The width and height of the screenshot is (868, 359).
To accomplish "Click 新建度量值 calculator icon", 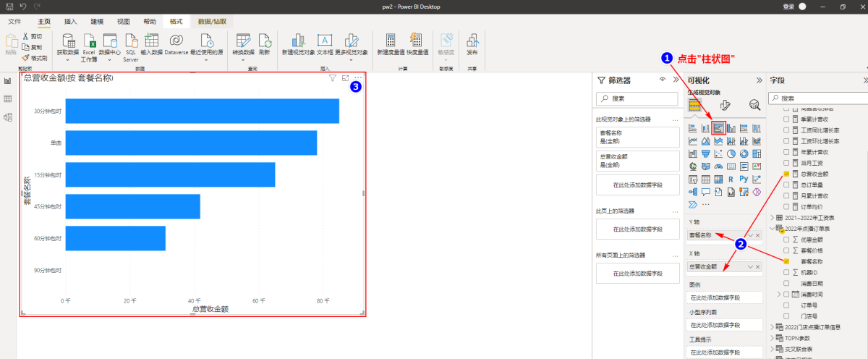I will pyautogui.click(x=391, y=41).
